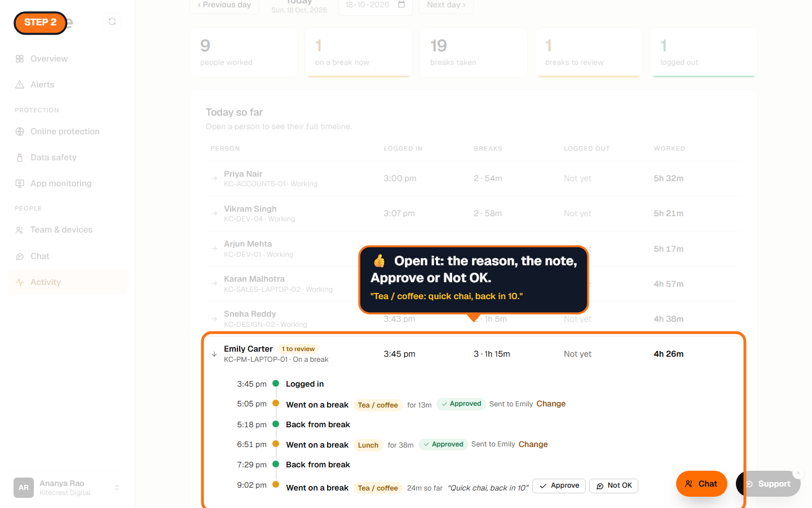Select the Activity sidebar item
The image size is (812, 508).
click(67, 282)
